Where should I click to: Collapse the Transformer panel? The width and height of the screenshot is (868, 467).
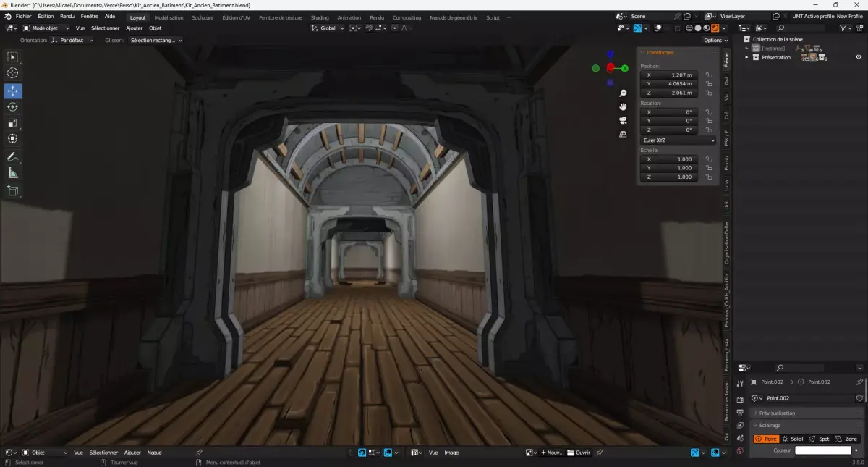point(659,52)
